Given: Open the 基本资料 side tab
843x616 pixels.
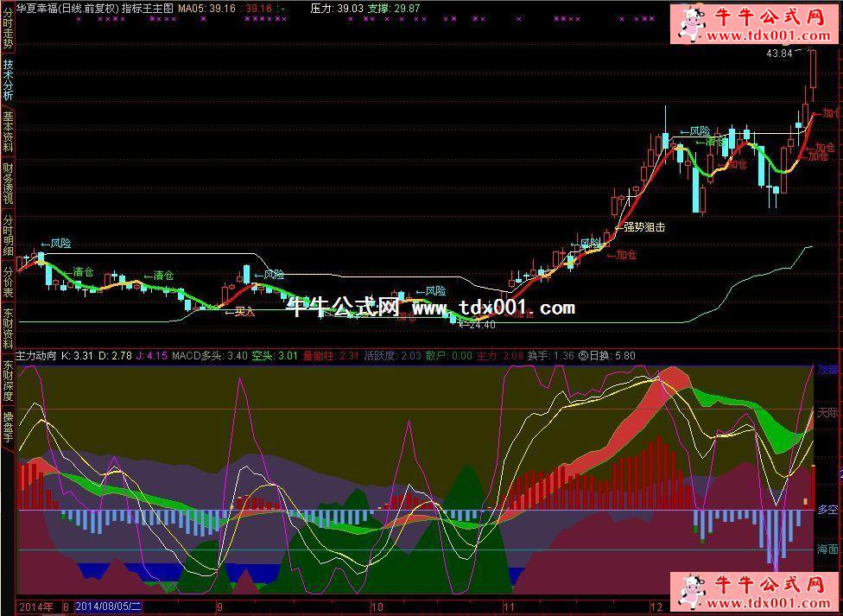Looking at the screenshot, I should pos(8,132).
